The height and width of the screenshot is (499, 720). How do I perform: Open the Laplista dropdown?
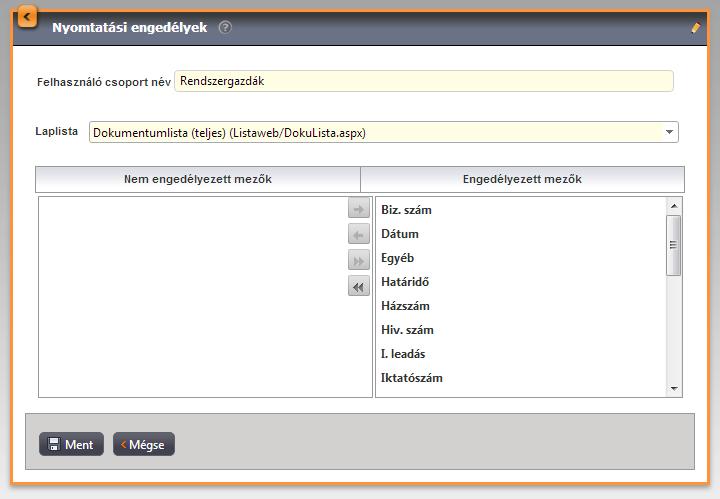[x=383, y=132]
